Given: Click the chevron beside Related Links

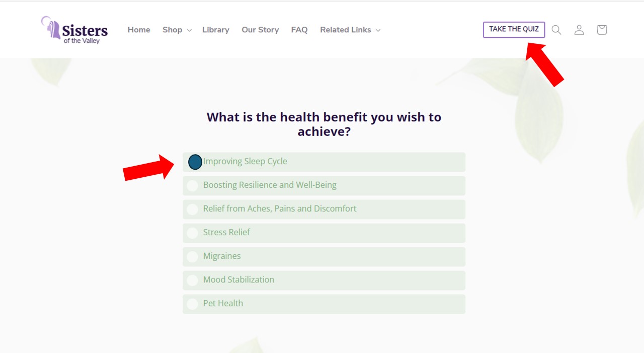Looking at the screenshot, I should click(378, 30).
